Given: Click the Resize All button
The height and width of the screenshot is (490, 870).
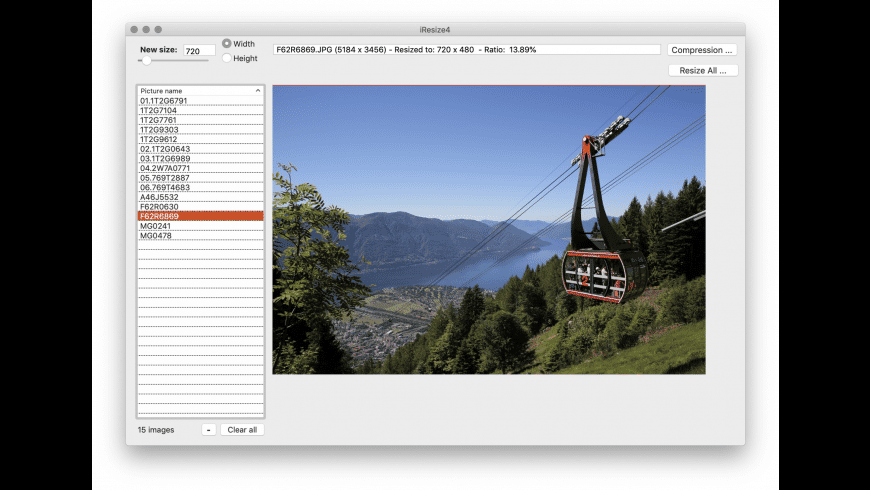Looking at the screenshot, I should tap(703, 70).
